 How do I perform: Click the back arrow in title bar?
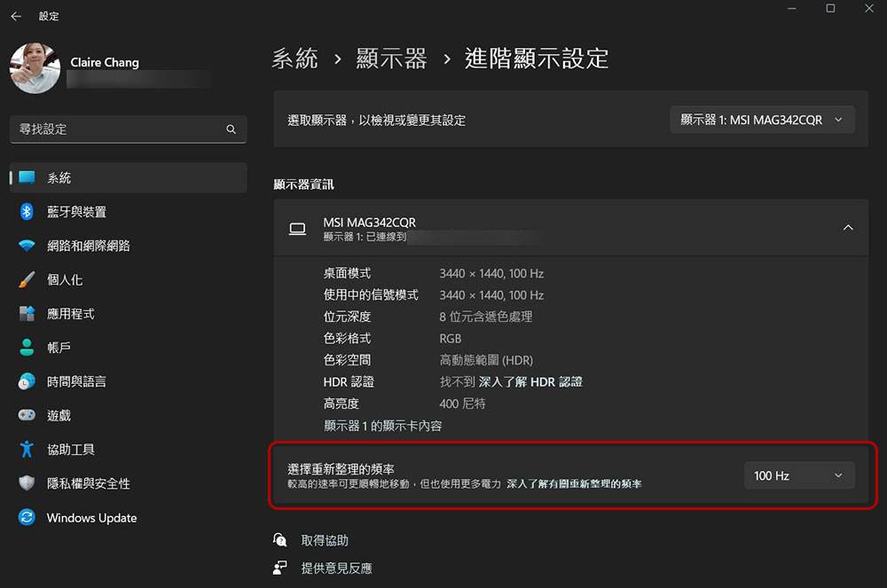pyautogui.click(x=16, y=16)
